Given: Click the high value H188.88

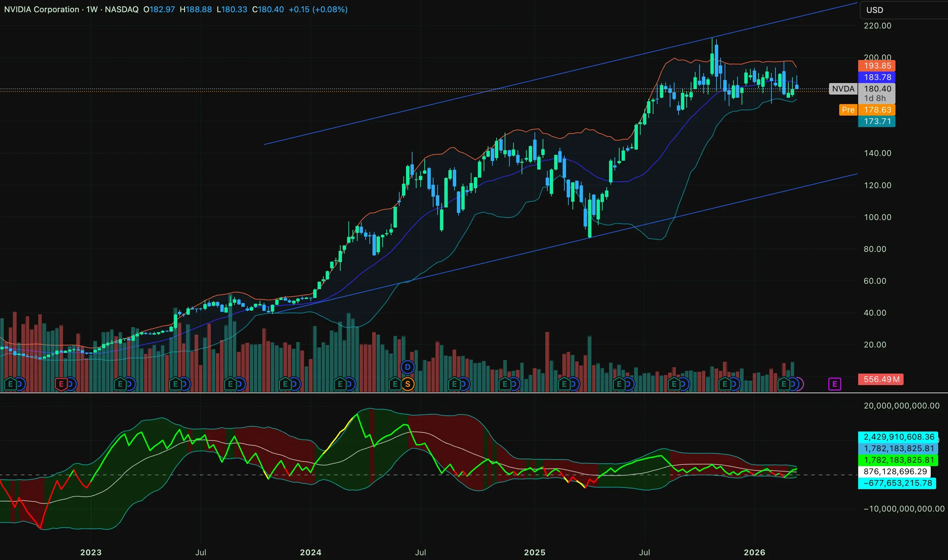Looking at the screenshot, I should point(196,9).
